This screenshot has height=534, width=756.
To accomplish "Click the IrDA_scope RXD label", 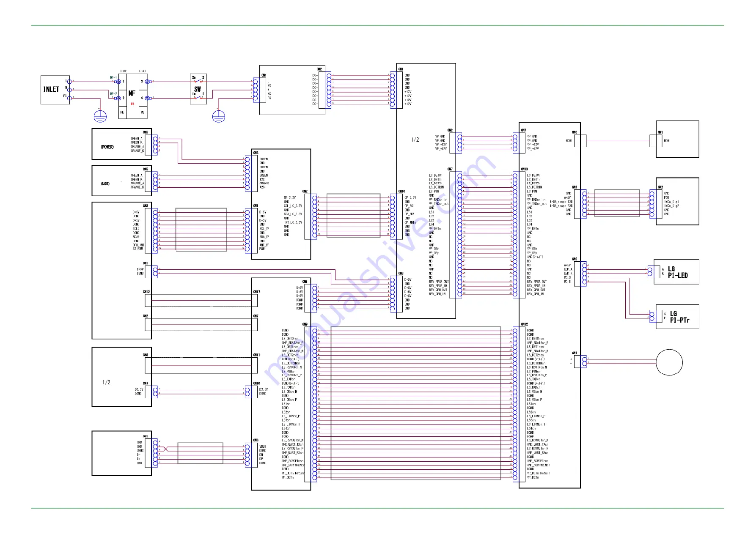I will point(561,206).
